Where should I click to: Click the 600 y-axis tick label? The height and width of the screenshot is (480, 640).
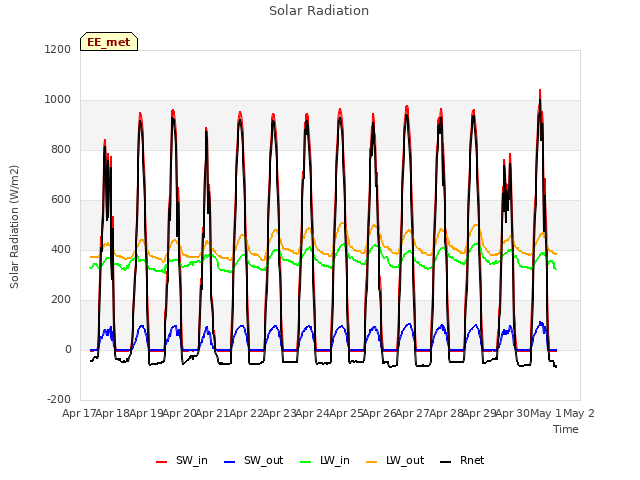point(61,200)
